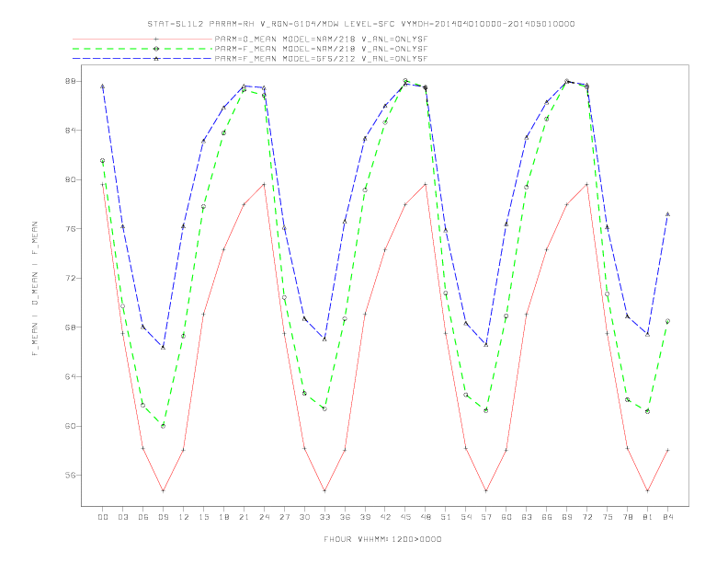Select legend entry PARM=O_MEAN MODEL=NAM/218
The image size is (728, 563).
[321, 39]
